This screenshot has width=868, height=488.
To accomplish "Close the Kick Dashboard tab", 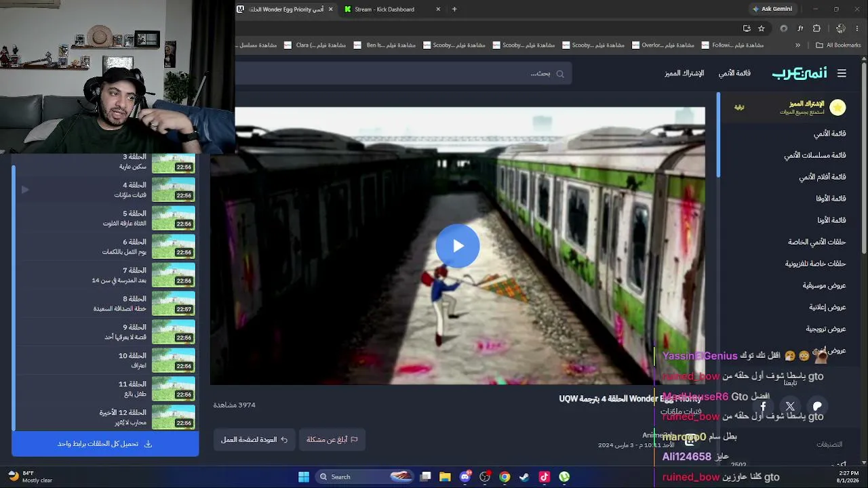I will click(438, 9).
